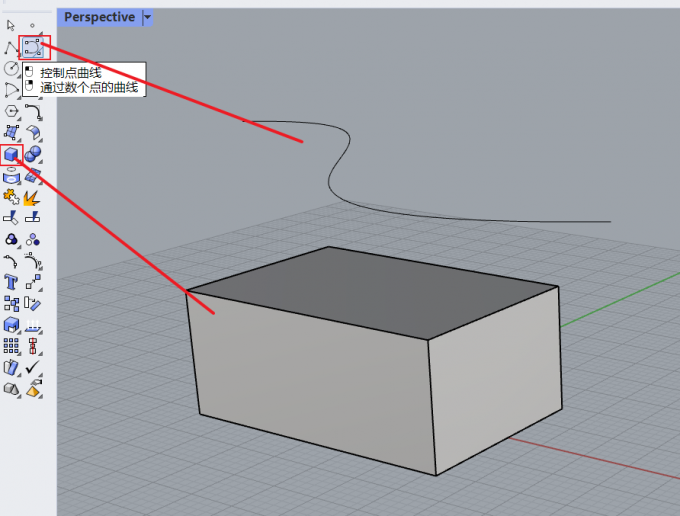
Task: Select the Fillet surface tool
Action: [33, 132]
